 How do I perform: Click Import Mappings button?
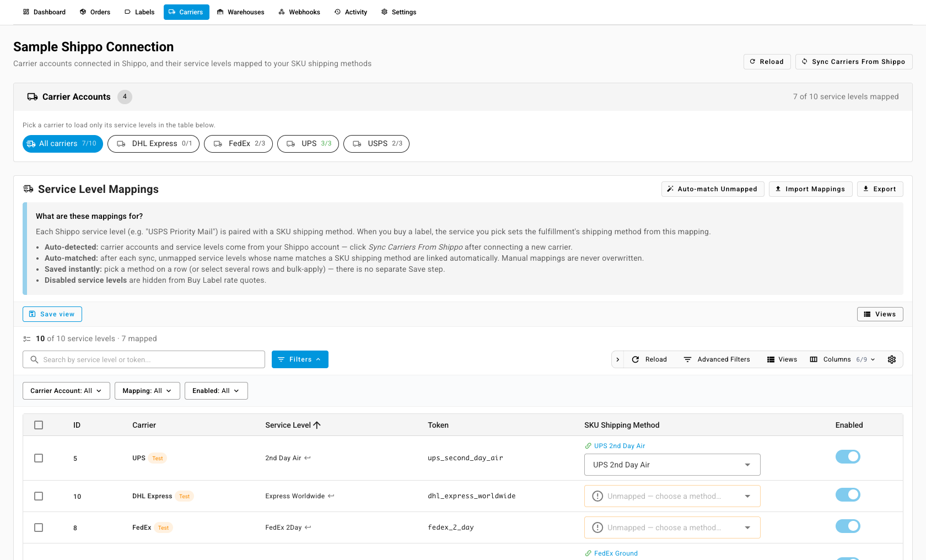coord(810,189)
